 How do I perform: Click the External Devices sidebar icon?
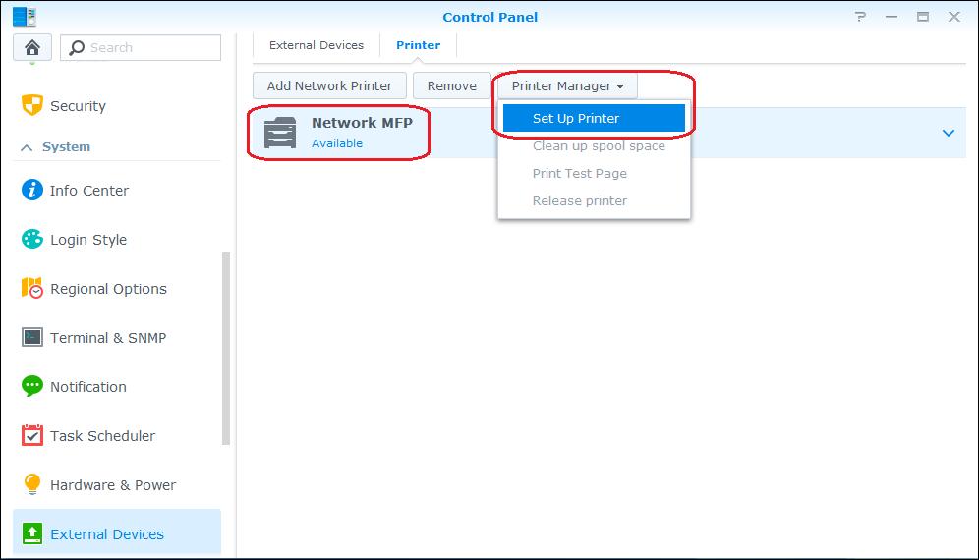(32, 534)
